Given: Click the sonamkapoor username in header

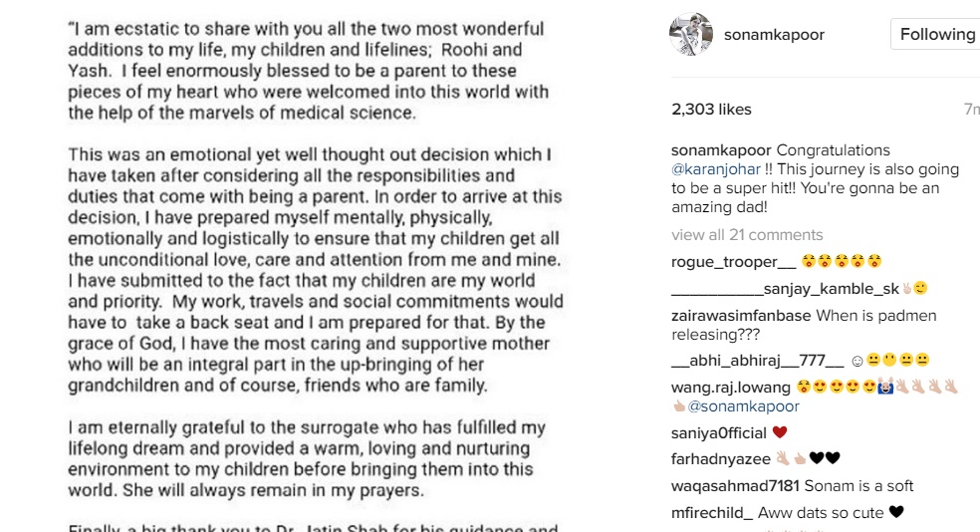Looking at the screenshot, I should coord(774,35).
